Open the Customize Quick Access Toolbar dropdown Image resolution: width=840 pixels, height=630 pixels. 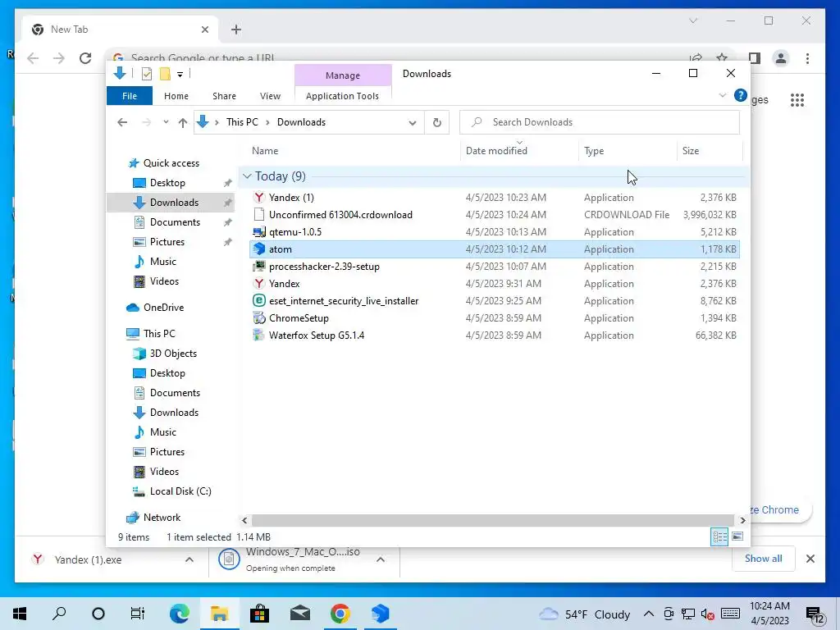pos(180,75)
